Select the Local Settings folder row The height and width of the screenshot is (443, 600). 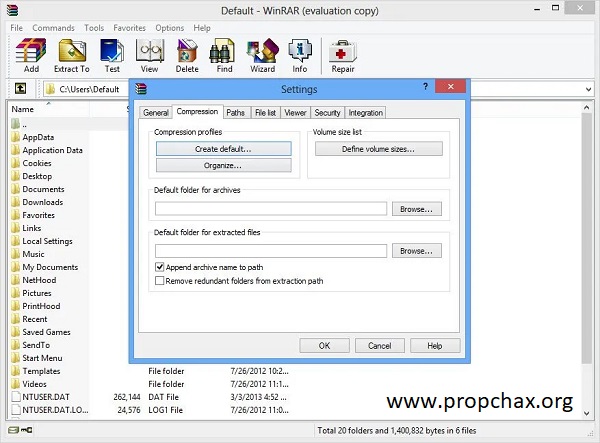coord(47,241)
